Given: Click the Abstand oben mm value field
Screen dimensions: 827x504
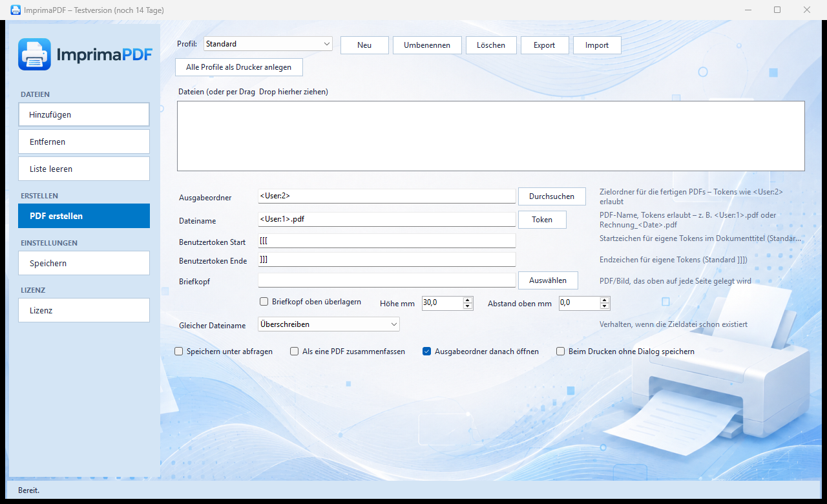Looking at the screenshot, I should (x=579, y=303).
